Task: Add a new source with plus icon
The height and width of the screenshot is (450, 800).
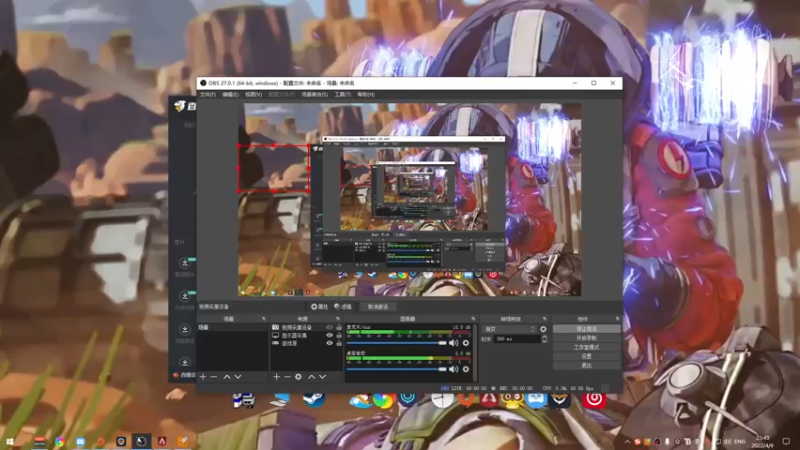Action: tap(276, 377)
